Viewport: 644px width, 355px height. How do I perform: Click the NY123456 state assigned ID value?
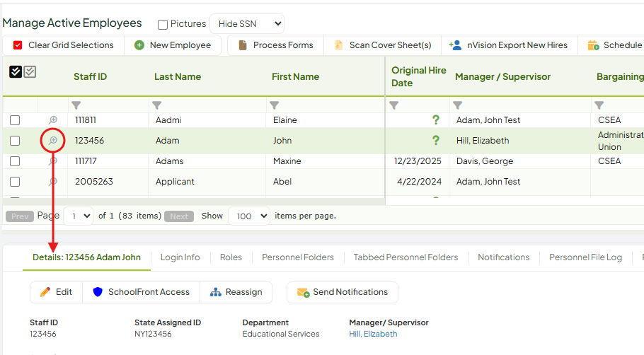153,334
